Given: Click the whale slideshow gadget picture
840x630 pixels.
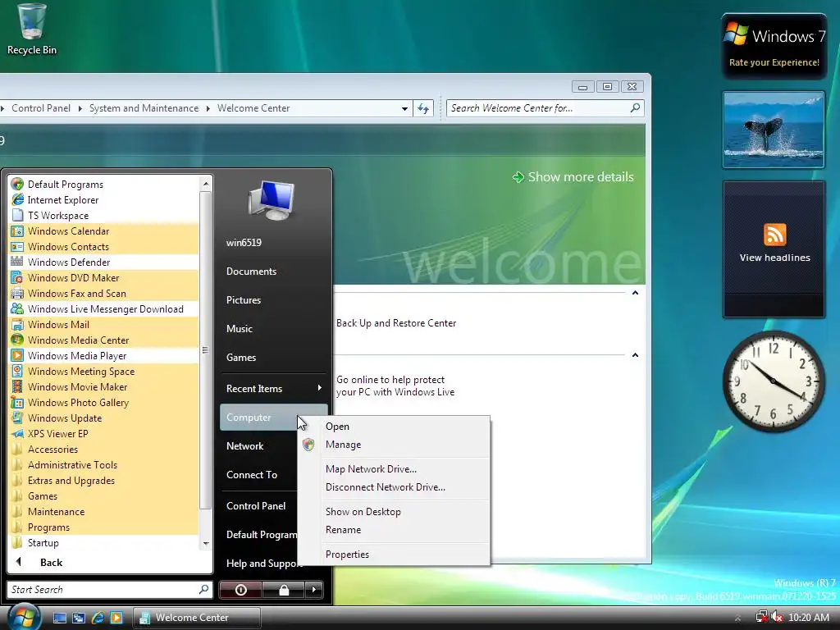Looking at the screenshot, I should click(774, 130).
